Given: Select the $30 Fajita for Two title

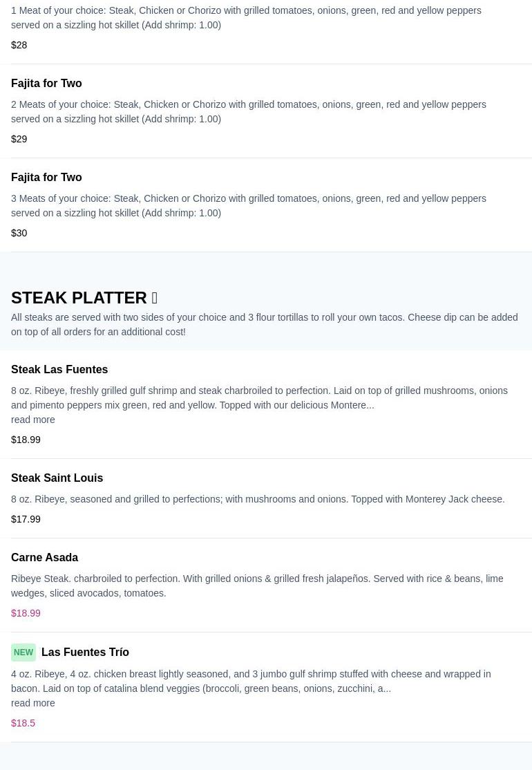Looking at the screenshot, I should point(46,177).
